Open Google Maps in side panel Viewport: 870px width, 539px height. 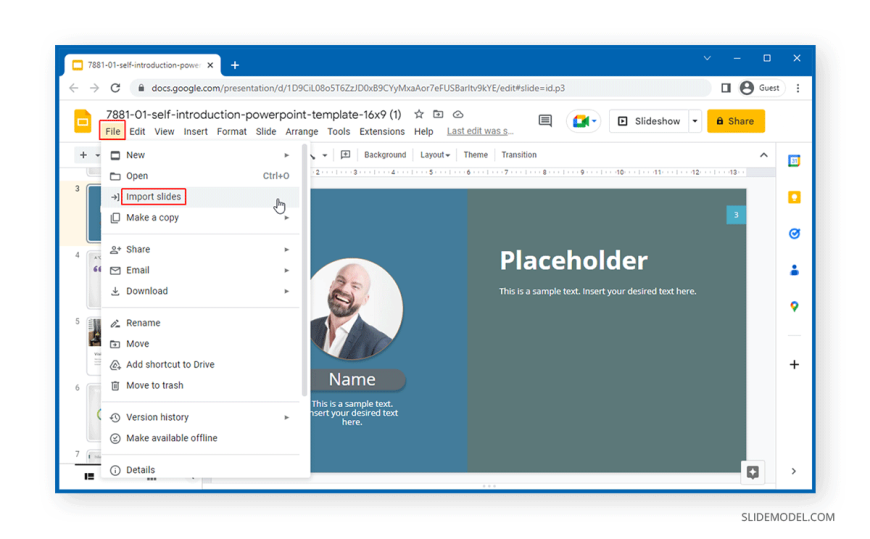tap(794, 307)
